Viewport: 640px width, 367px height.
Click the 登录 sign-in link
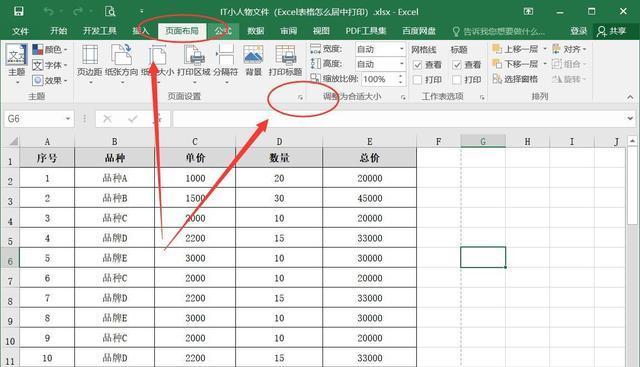[x=578, y=31]
